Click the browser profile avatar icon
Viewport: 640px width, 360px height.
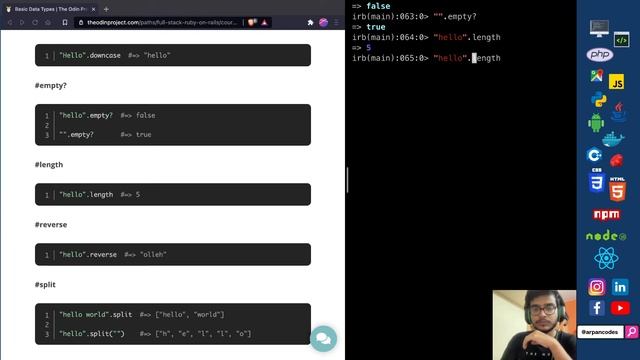point(323,22)
